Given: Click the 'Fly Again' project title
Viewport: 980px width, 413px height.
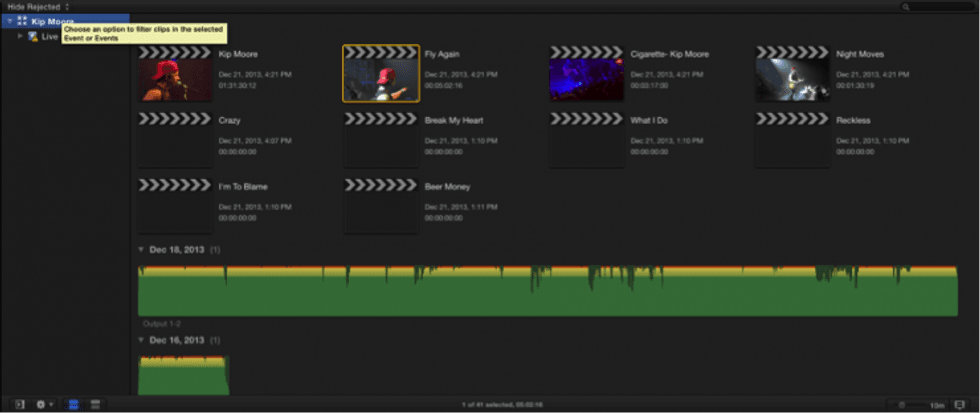Looking at the screenshot, I should [x=442, y=54].
